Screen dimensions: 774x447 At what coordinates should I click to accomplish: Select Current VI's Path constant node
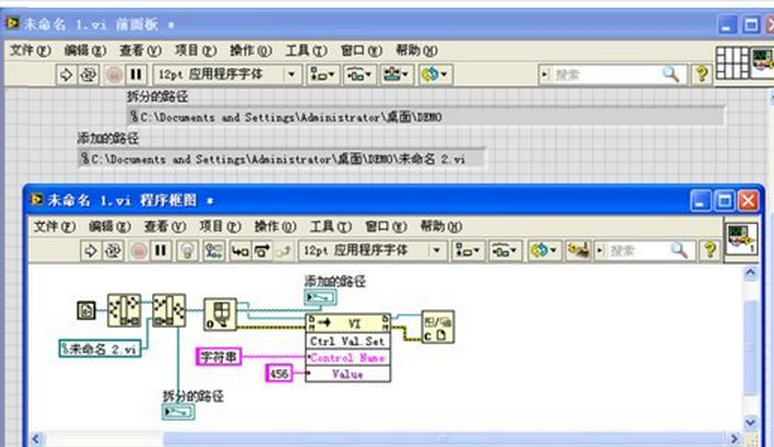click(86, 310)
